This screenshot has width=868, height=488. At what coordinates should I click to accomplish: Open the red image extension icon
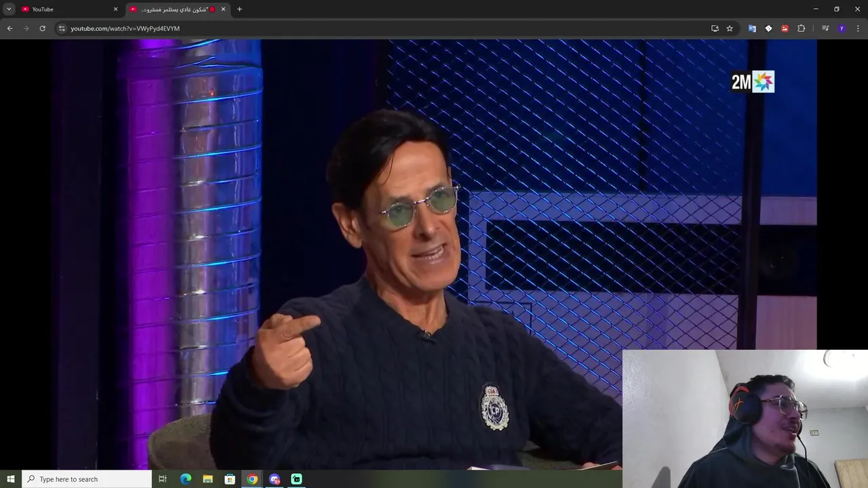point(785,28)
